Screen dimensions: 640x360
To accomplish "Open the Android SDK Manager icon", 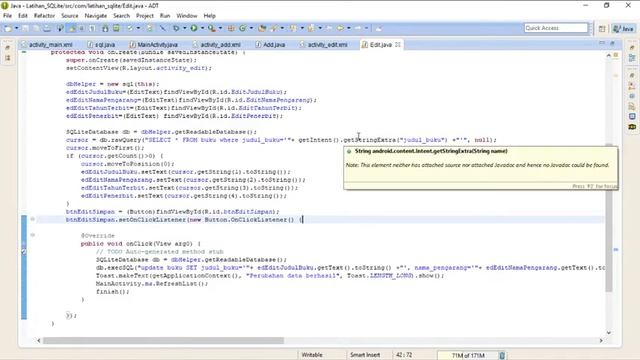I will pos(105,28).
